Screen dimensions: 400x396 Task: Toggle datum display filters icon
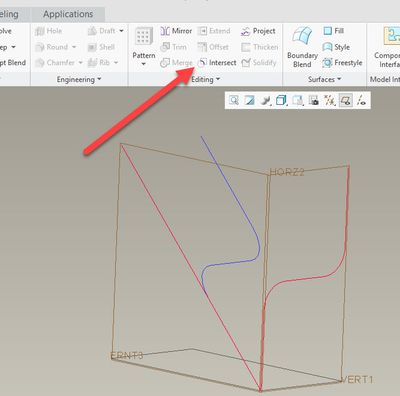pyautogui.click(x=329, y=100)
